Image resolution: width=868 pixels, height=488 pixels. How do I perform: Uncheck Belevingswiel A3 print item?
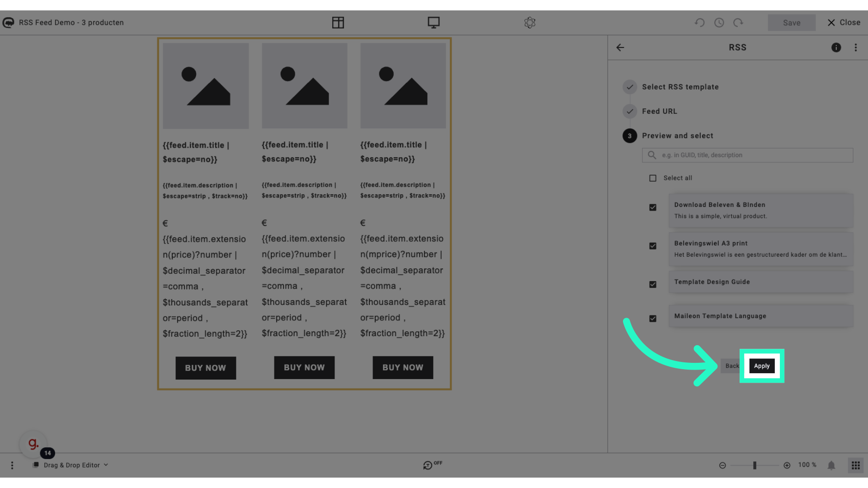pos(653,246)
